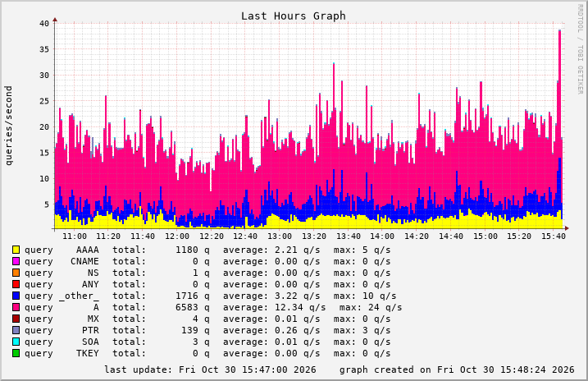The width and height of the screenshot is (588, 381).
Task: Select the 13:20 time axis label
Action: pos(314,236)
